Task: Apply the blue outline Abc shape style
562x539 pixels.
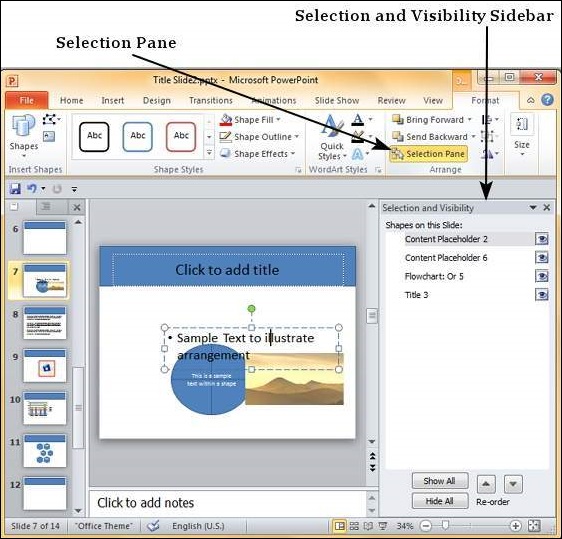Action: (x=138, y=137)
